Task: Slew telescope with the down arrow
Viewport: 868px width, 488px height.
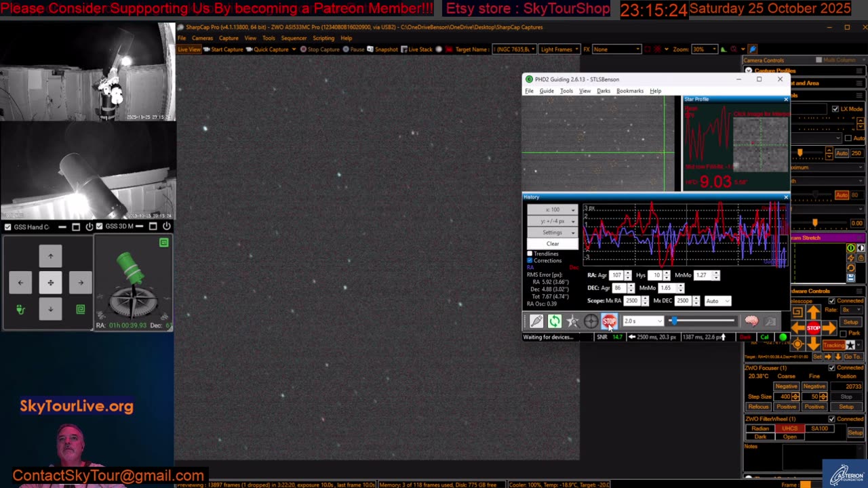Action: tap(813, 344)
